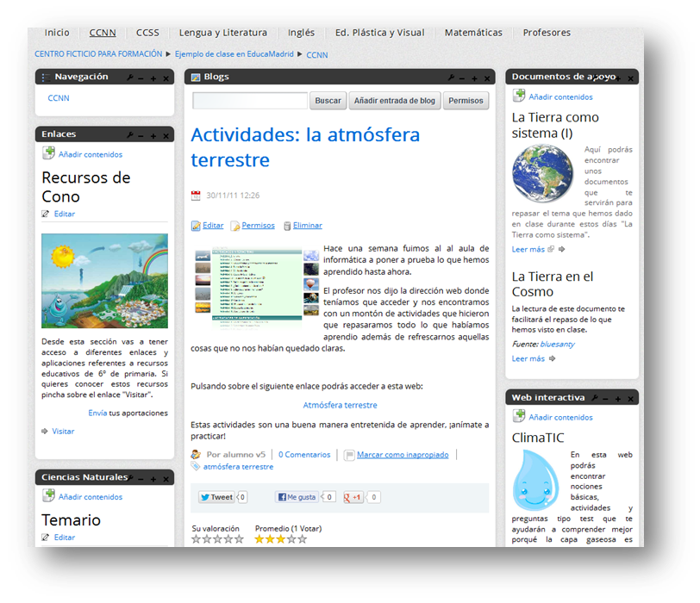Follow the Atmósfera terrestre link
700x603 pixels.
pyautogui.click(x=340, y=405)
